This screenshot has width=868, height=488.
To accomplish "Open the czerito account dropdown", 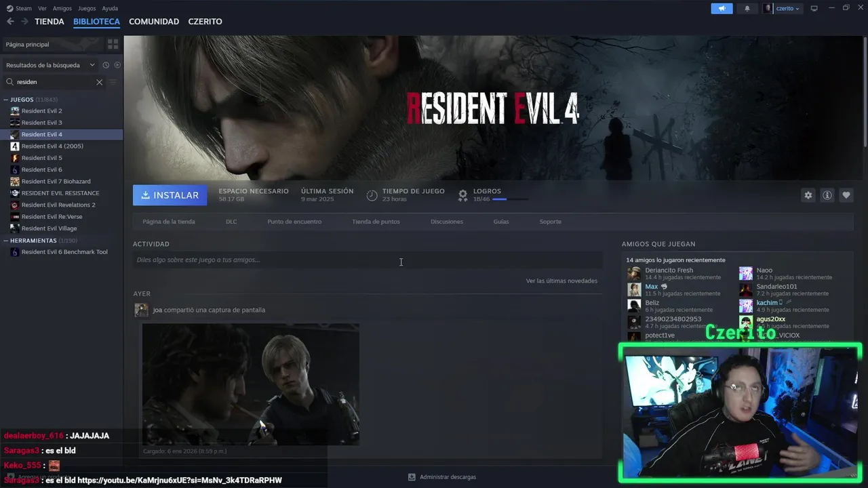I will (x=782, y=8).
